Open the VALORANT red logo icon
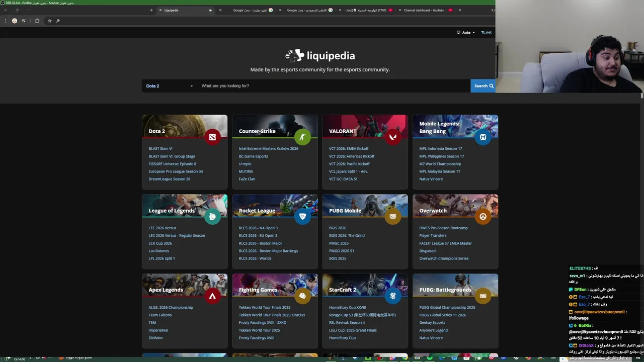Viewport: 644px width, 362px height. tap(392, 137)
